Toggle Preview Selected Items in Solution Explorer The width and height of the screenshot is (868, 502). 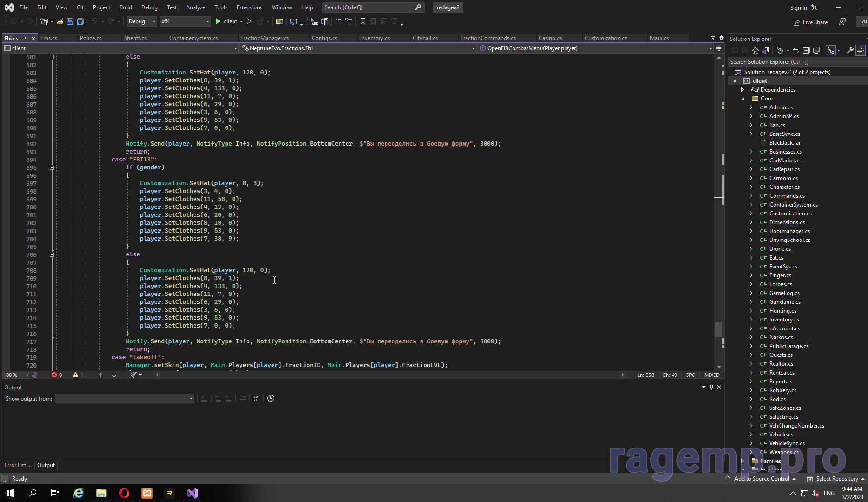click(861, 50)
